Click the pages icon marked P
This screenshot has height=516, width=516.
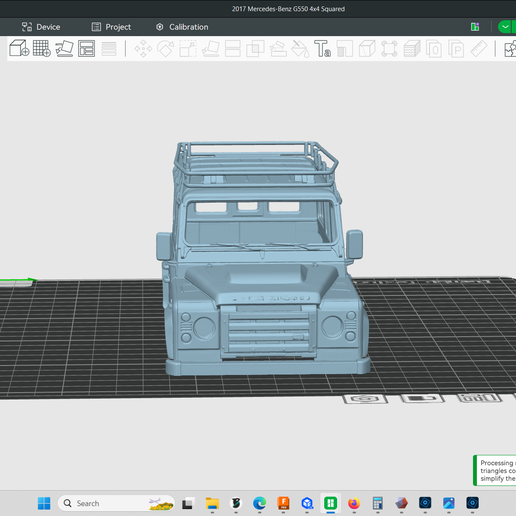pyautogui.click(x=456, y=49)
